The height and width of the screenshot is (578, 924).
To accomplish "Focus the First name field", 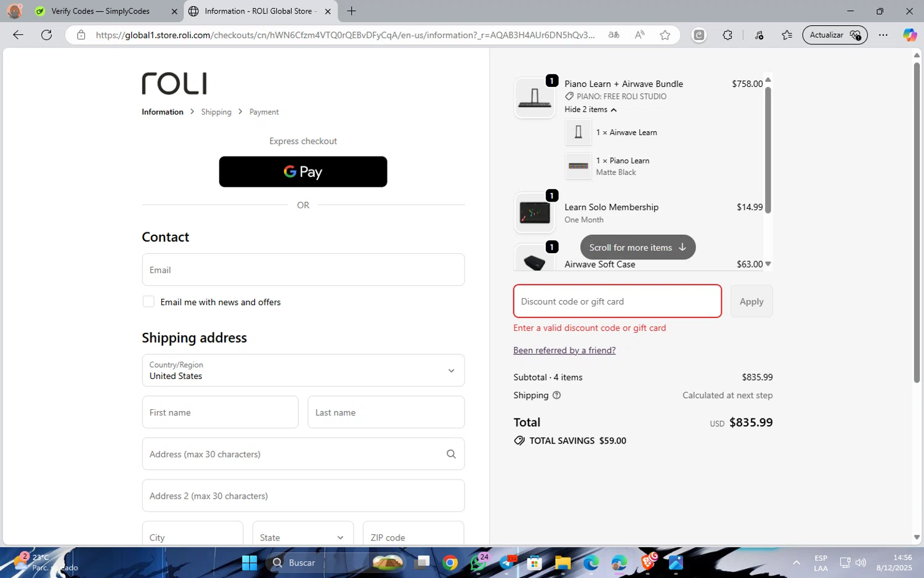I will coord(221,412).
